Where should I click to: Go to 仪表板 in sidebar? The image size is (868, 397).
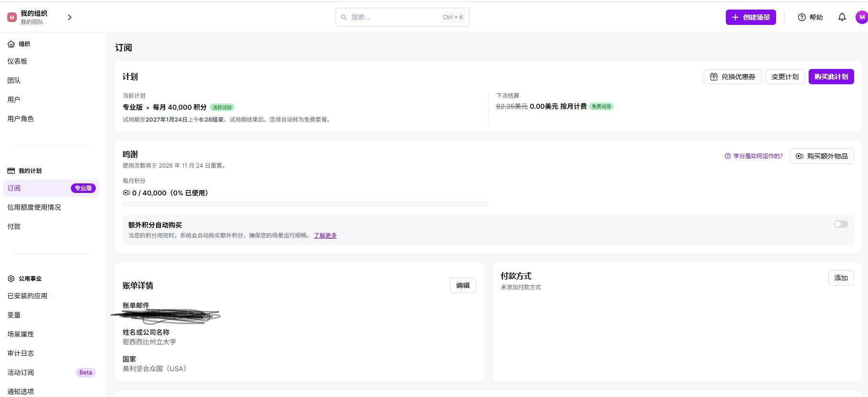17,61
